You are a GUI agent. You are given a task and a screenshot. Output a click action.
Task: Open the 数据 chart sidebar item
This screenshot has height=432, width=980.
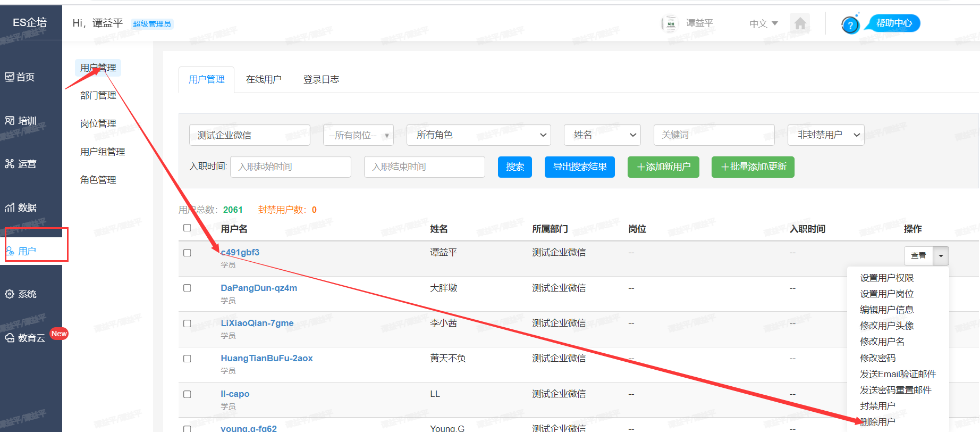pyautogui.click(x=21, y=207)
